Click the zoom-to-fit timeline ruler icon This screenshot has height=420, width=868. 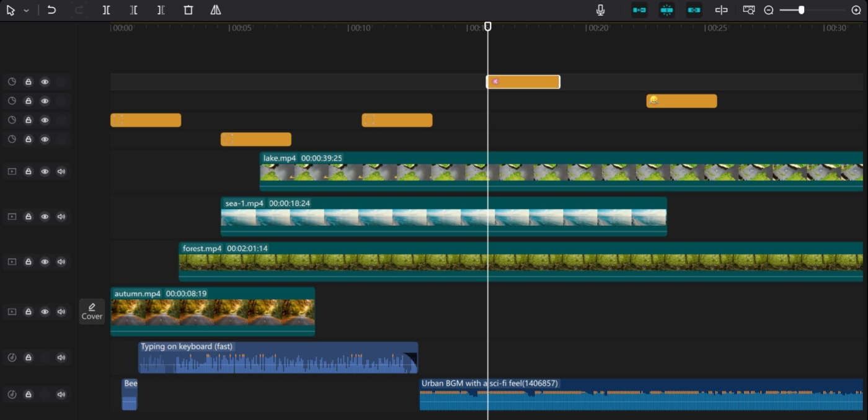pyautogui.click(x=749, y=10)
